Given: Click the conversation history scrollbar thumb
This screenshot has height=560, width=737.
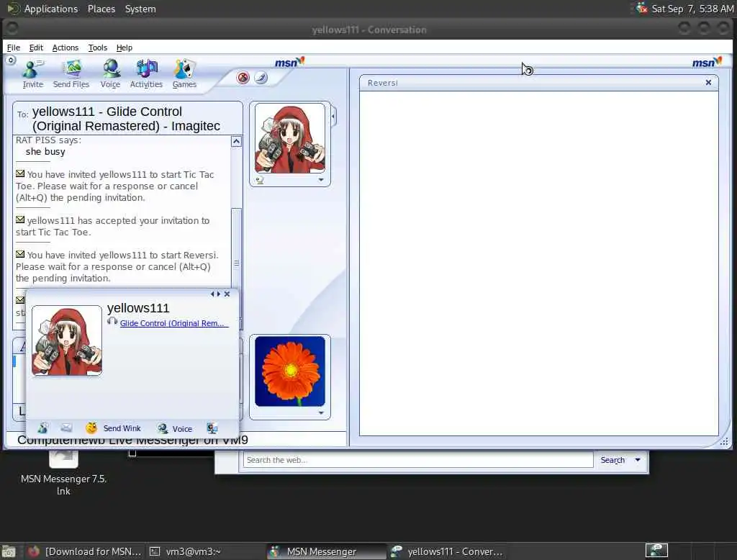Looking at the screenshot, I should coord(236,263).
